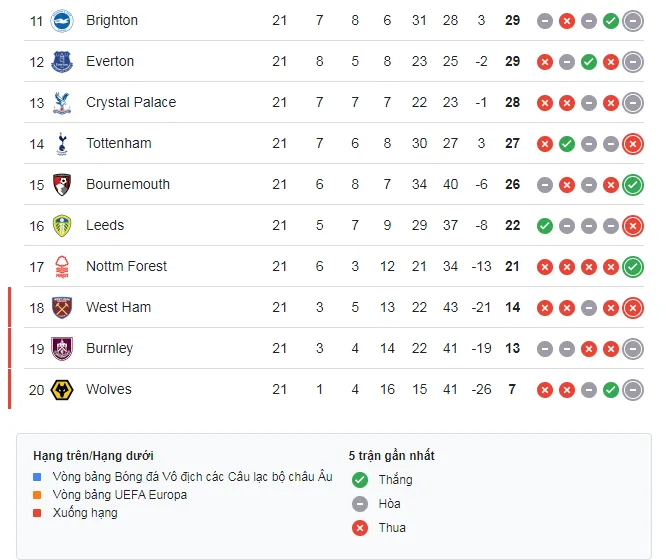Click the Leeds club crest icon

[x=62, y=225]
